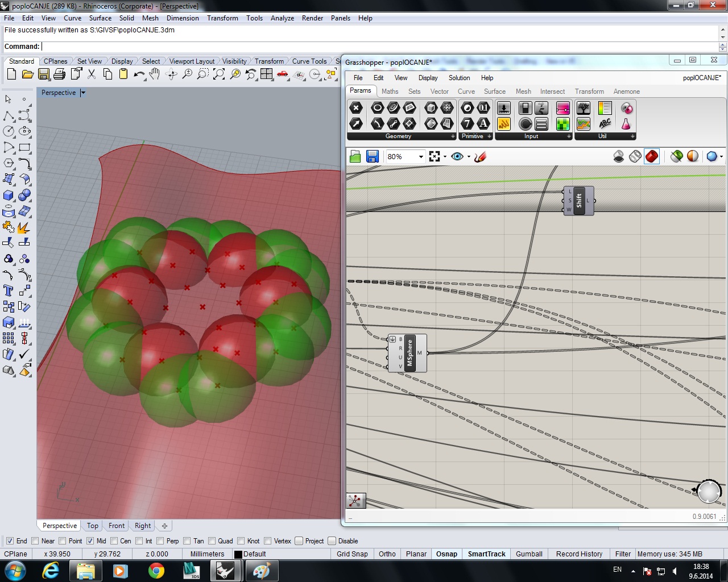Click Record History in status bar
The image size is (728, 582).
[579, 554]
